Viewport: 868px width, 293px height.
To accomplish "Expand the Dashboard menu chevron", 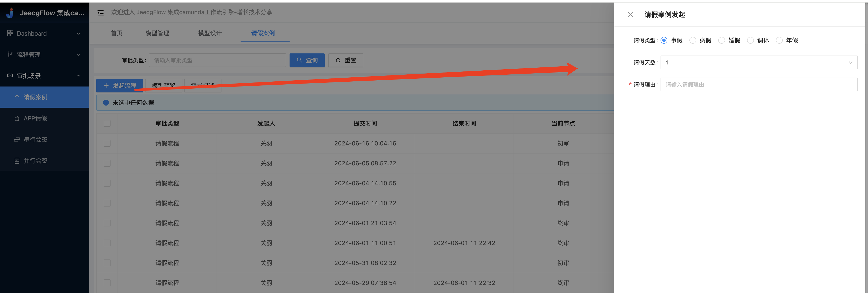I will tap(78, 33).
